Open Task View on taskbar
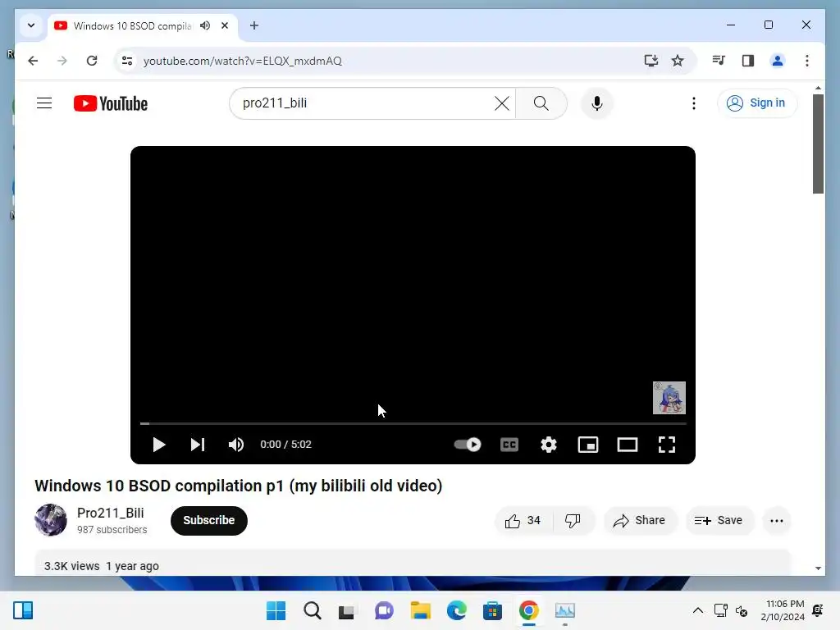This screenshot has height=630, width=840. (347, 610)
